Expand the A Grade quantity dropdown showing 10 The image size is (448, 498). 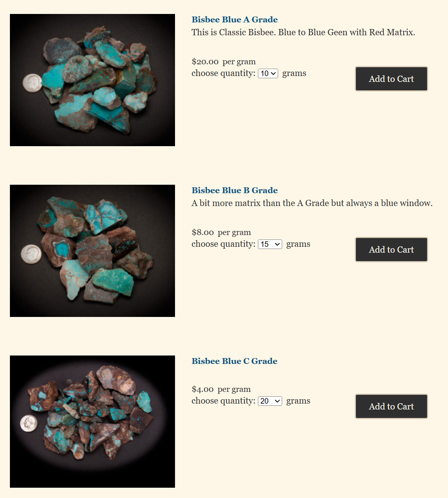click(268, 73)
